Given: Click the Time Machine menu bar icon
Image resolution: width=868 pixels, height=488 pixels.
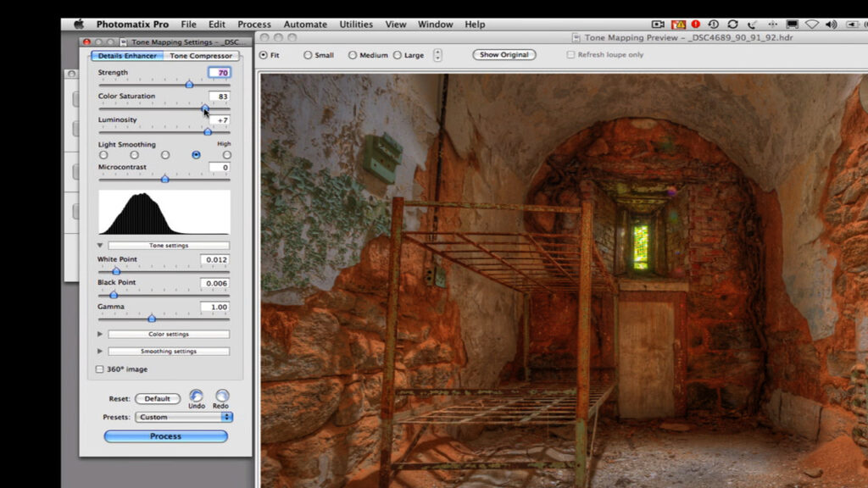Looking at the screenshot, I should tap(714, 25).
